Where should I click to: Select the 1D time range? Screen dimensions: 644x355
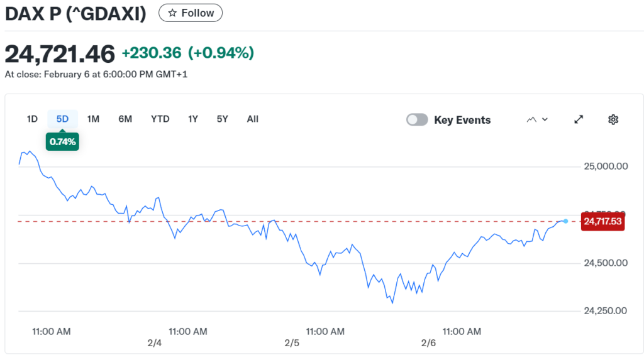tap(32, 119)
